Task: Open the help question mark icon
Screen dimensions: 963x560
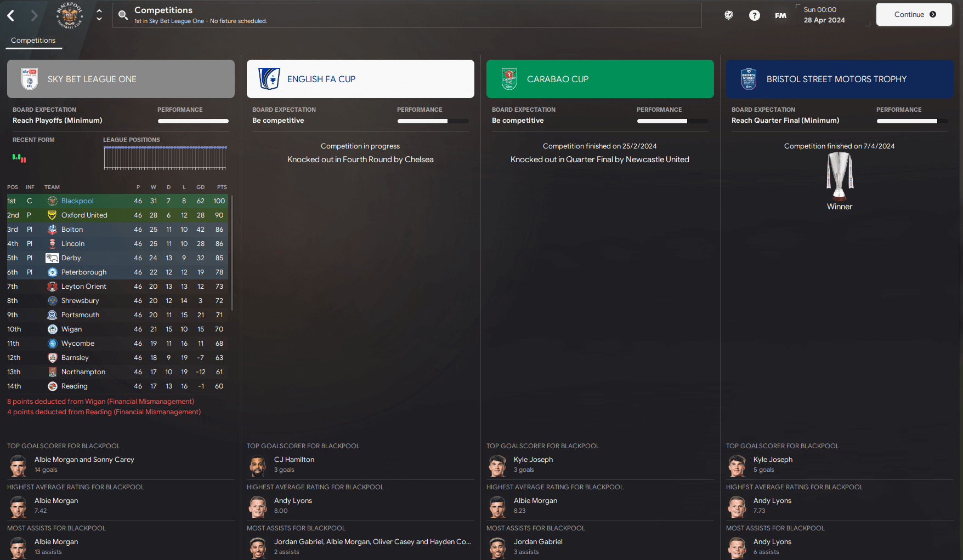Action: (755, 15)
